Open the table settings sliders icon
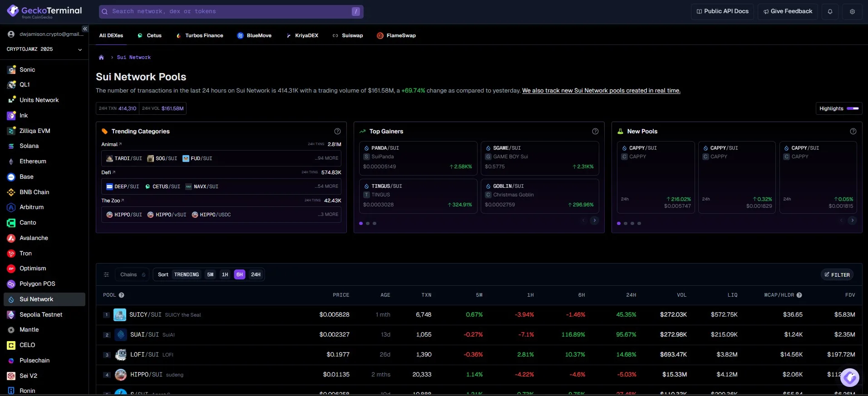868x396 pixels. click(106, 274)
